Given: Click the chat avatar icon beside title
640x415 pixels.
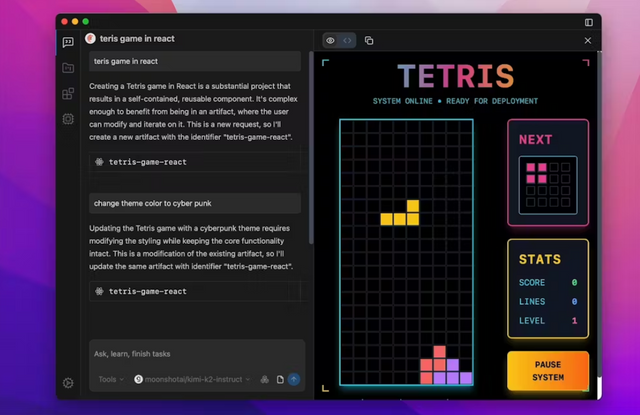Looking at the screenshot, I should [x=90, y=38].
